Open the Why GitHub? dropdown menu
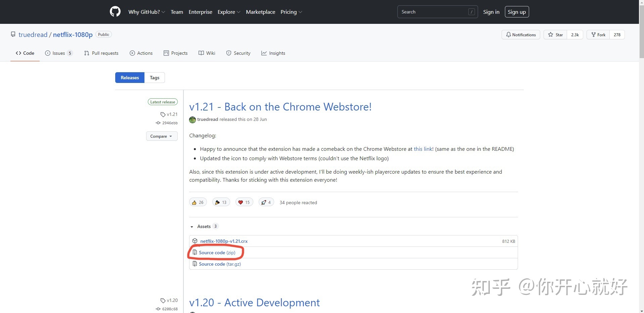Image resolution: width=644 pixels, height=313 pixels. [x=146, y=12]
